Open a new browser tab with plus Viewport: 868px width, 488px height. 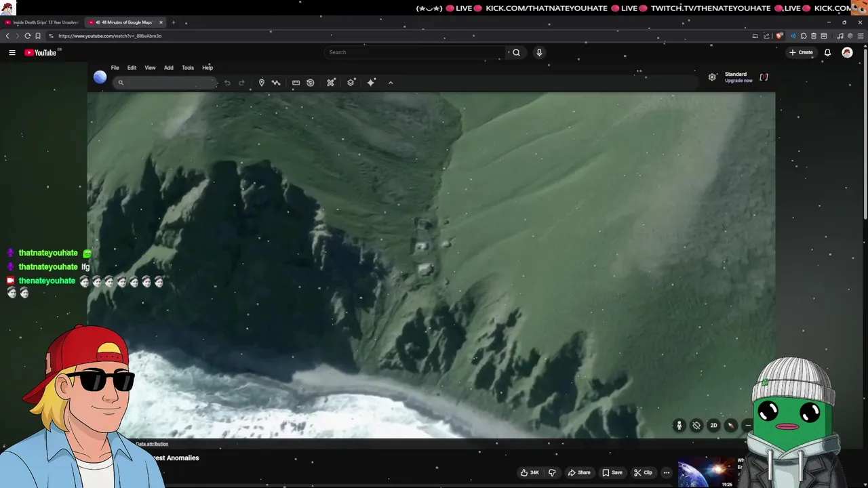173,22
